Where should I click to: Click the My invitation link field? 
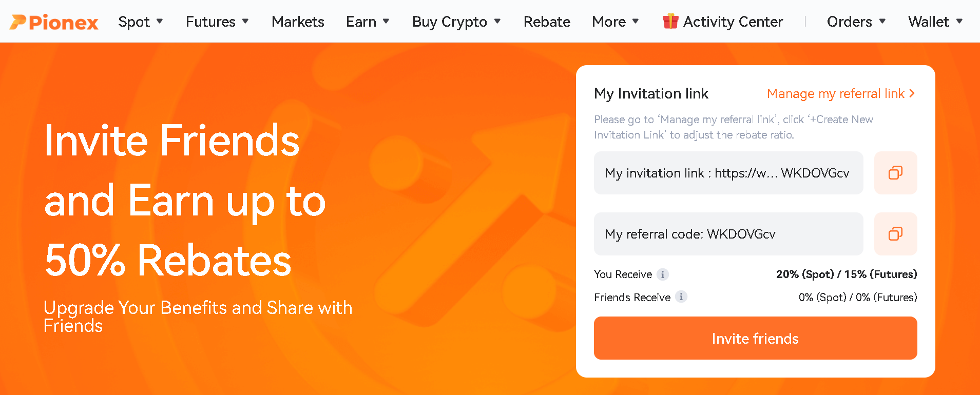click(x=728, y=173)
